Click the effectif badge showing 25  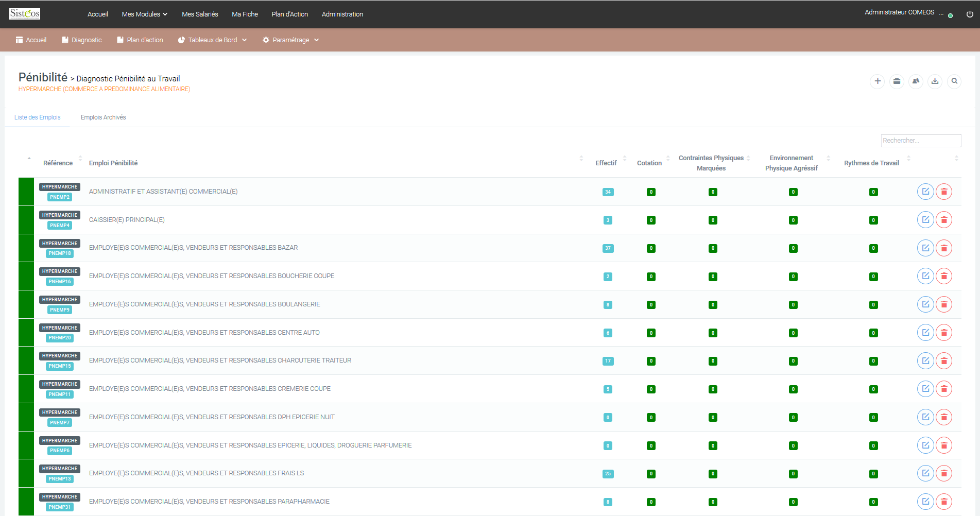click(608, 474)
